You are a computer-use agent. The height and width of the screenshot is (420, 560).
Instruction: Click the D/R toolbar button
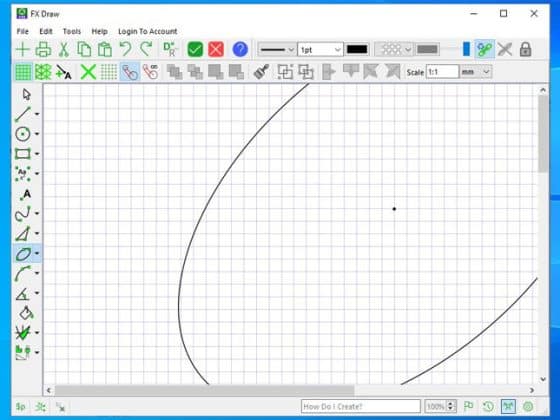pyautogui.click(x=170, y=49)
